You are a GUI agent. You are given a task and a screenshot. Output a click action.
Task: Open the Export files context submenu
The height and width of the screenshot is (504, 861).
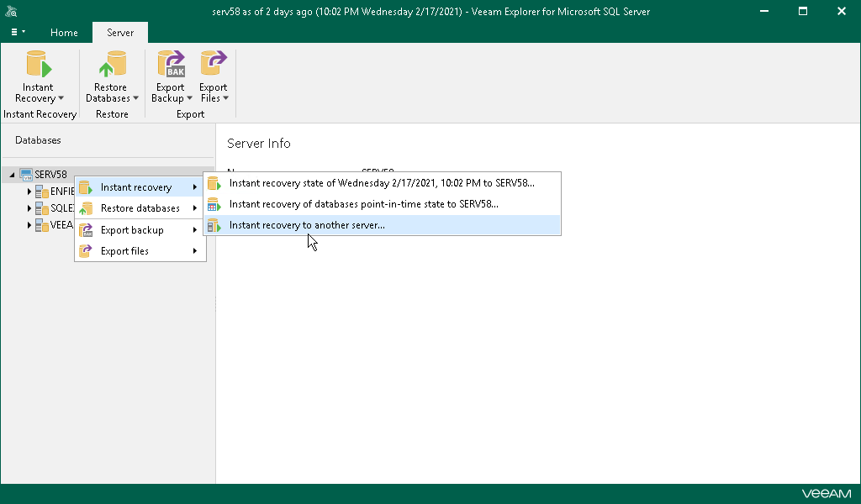[140, 251]
